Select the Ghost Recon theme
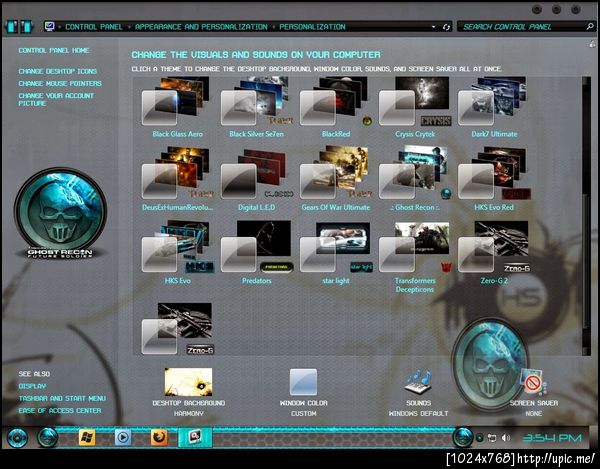This screenshot has height=469, width=600. (416, 179)
